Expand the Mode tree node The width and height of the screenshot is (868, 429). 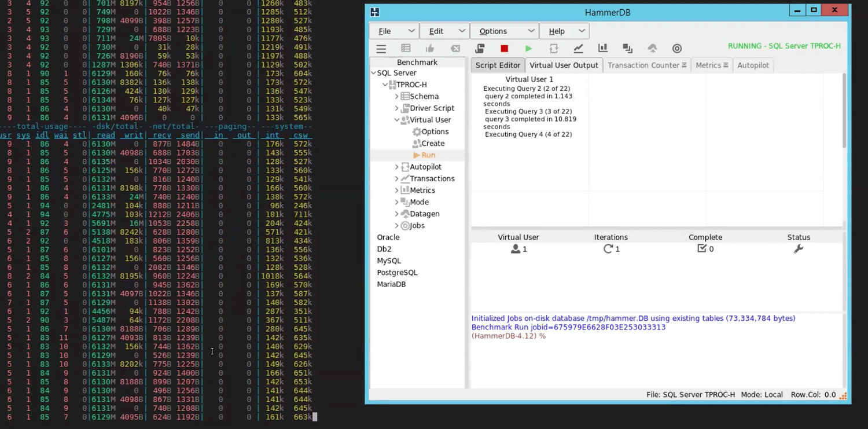point(397,202)
